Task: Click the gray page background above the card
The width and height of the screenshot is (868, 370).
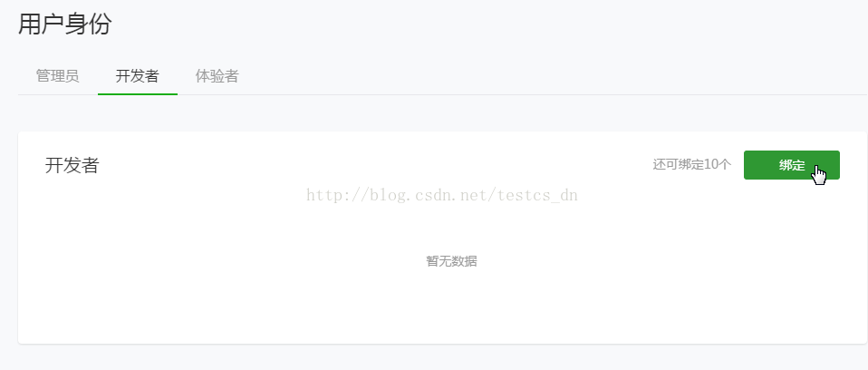Action: coord(443,113)
